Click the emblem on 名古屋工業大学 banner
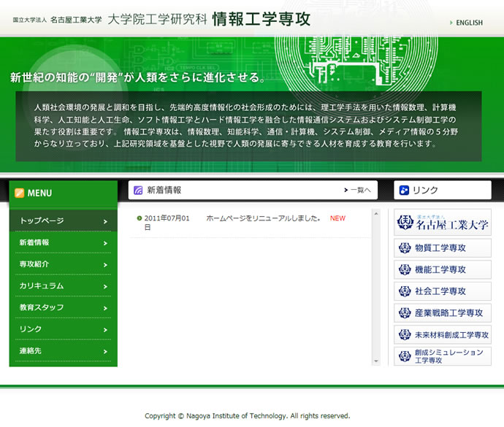Viewport: 504px width, 427px height. (x=405, y=222)
